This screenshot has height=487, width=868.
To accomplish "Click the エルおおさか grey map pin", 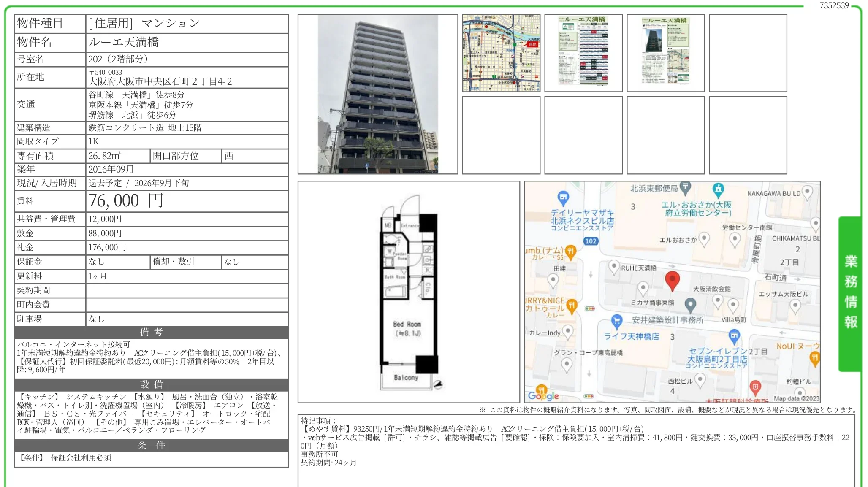I will tap(704, 239).
